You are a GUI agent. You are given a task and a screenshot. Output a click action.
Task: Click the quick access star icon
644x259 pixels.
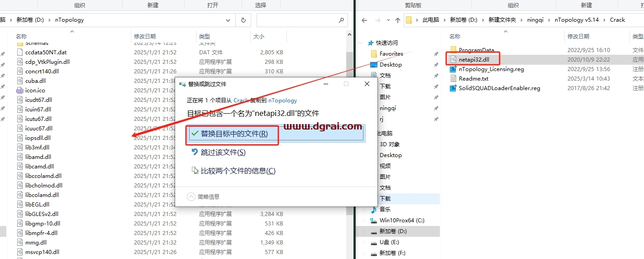click(371, 43)
